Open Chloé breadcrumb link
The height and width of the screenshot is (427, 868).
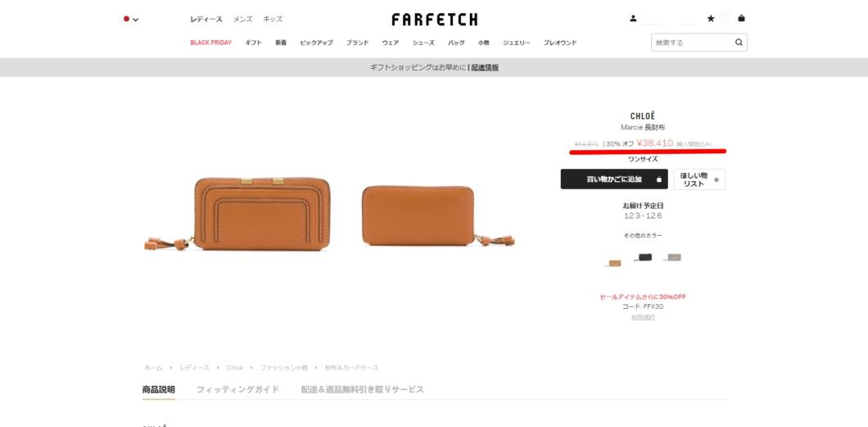235,368
